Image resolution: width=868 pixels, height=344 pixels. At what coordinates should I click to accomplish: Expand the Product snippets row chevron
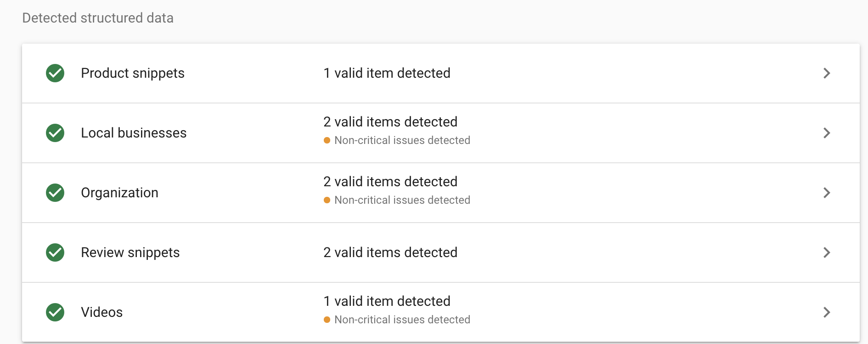(827, 73)
